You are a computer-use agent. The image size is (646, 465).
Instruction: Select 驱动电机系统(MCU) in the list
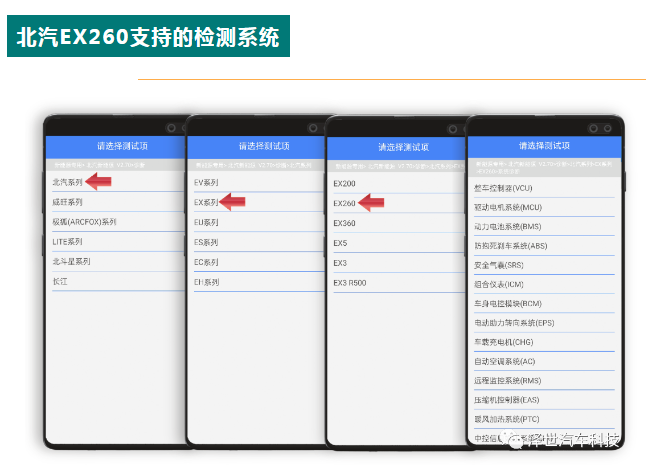(544, 207)
